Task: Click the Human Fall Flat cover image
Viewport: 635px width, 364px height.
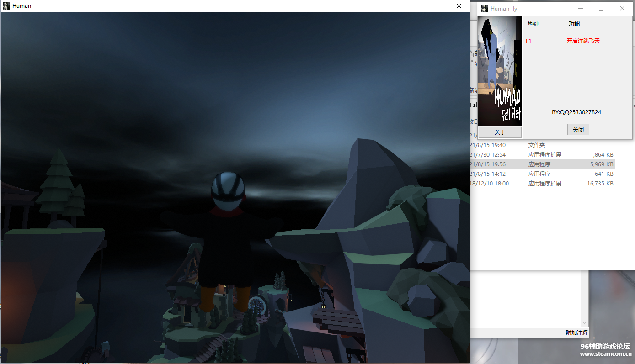Action: coord(500,71)
